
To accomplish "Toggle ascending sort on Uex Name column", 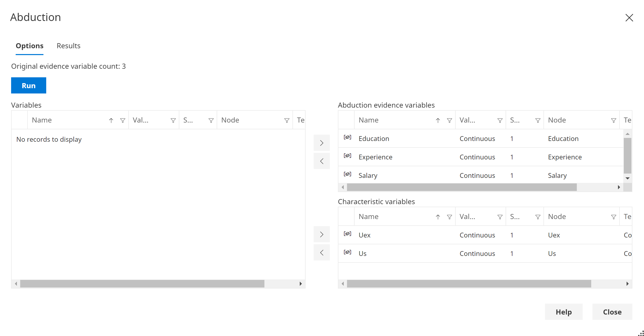I will point(438,217).
